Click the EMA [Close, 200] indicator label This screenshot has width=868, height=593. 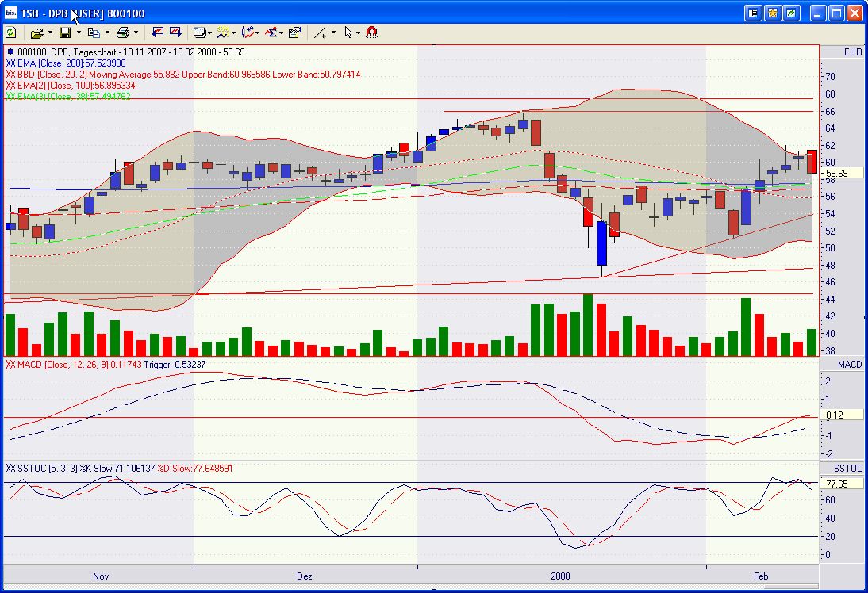pos(66,63)
